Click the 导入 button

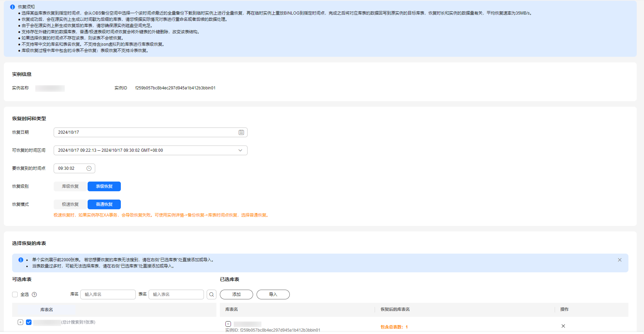point(273,295)
